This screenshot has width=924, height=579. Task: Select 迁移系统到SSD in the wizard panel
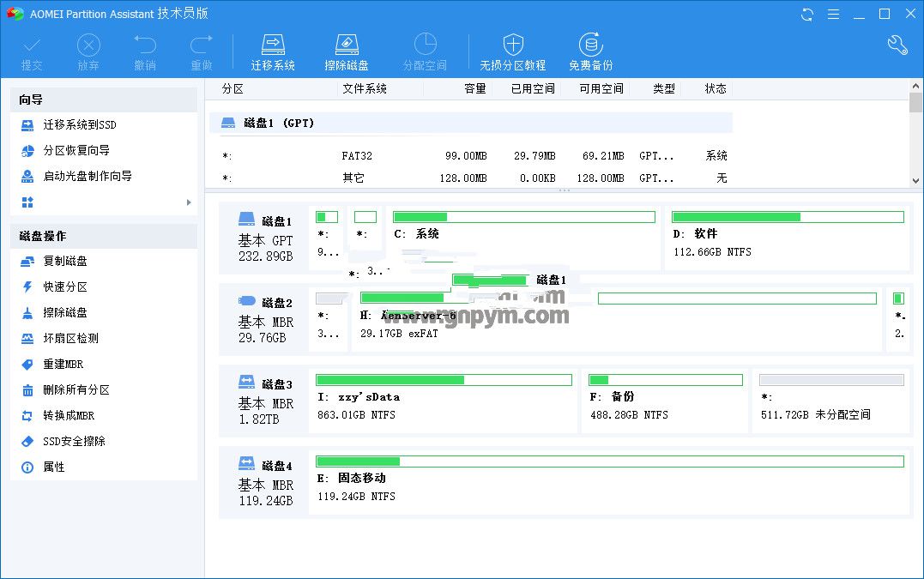80,125
